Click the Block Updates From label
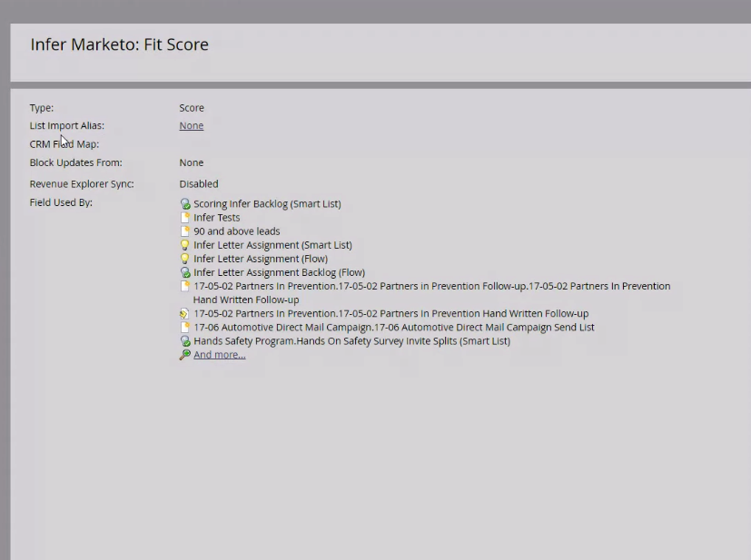The image size is (751, 560). click(75, 162)
